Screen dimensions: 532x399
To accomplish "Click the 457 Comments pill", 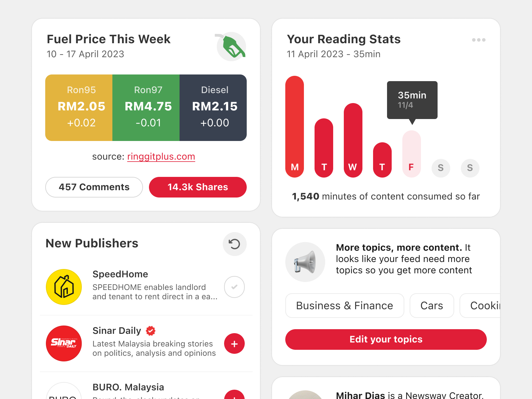I will point(94,187).
